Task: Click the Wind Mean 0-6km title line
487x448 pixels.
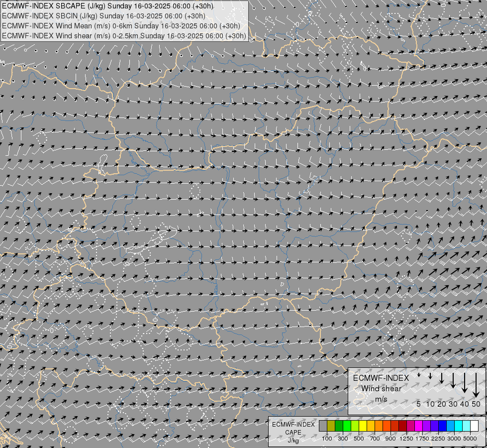Action: click(x=121, y=26)
